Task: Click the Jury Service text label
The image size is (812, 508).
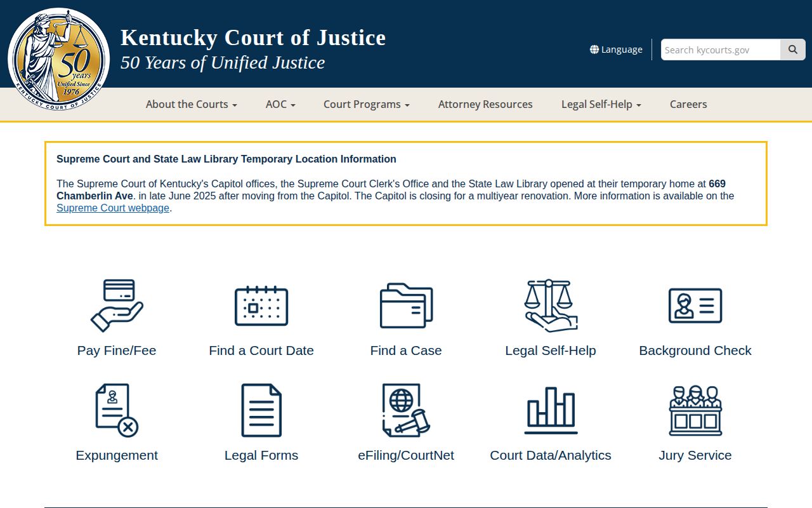Action: pos(695,455)
